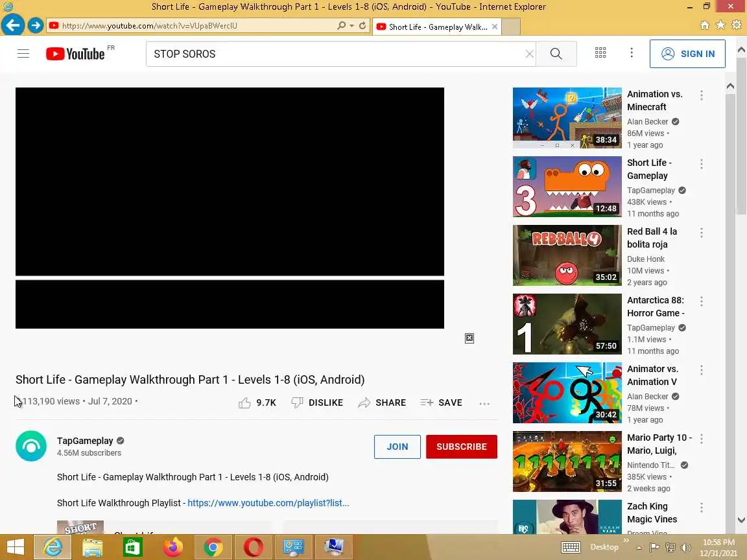
Task: Open File Explorer from taskbar
Action: 93,546
